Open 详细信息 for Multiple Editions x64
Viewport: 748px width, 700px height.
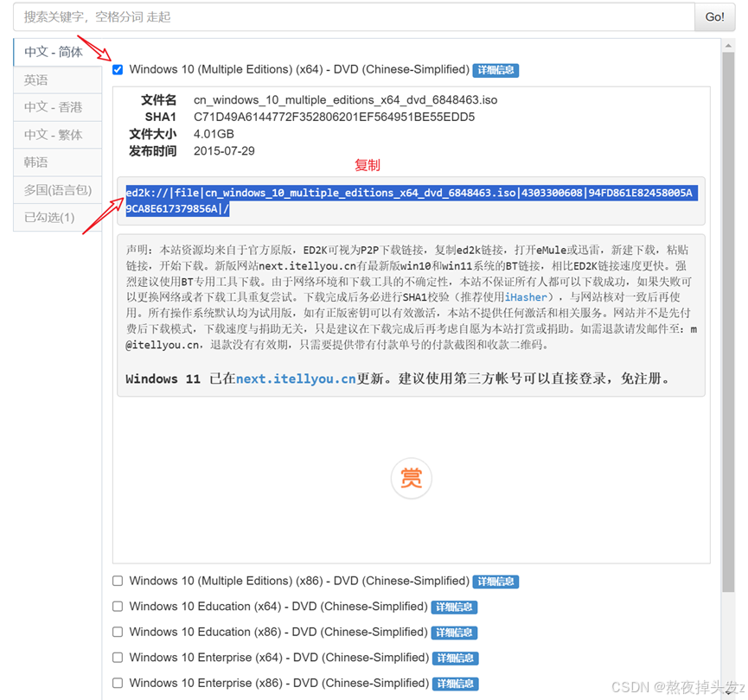point(495,70)
